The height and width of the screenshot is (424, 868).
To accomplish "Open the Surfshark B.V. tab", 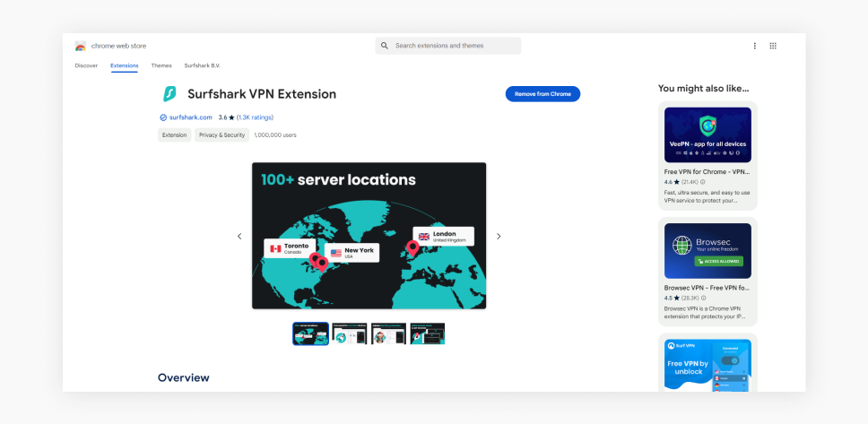I will [202, 65].
